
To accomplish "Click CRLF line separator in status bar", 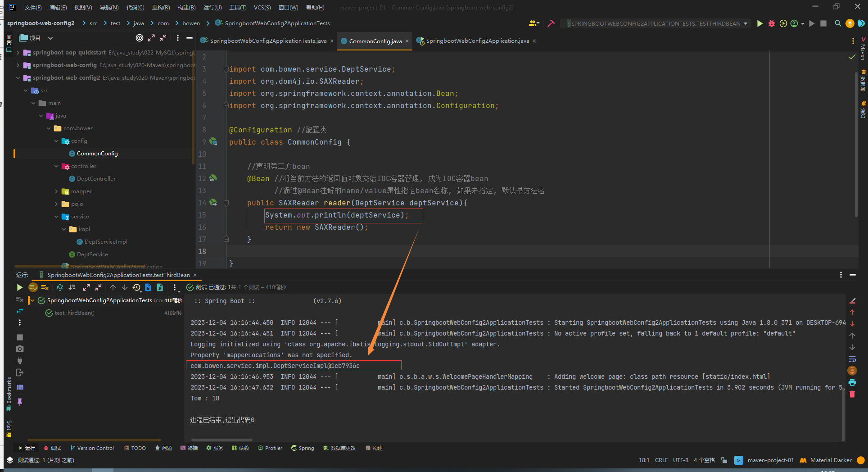I will click(661, 460).
